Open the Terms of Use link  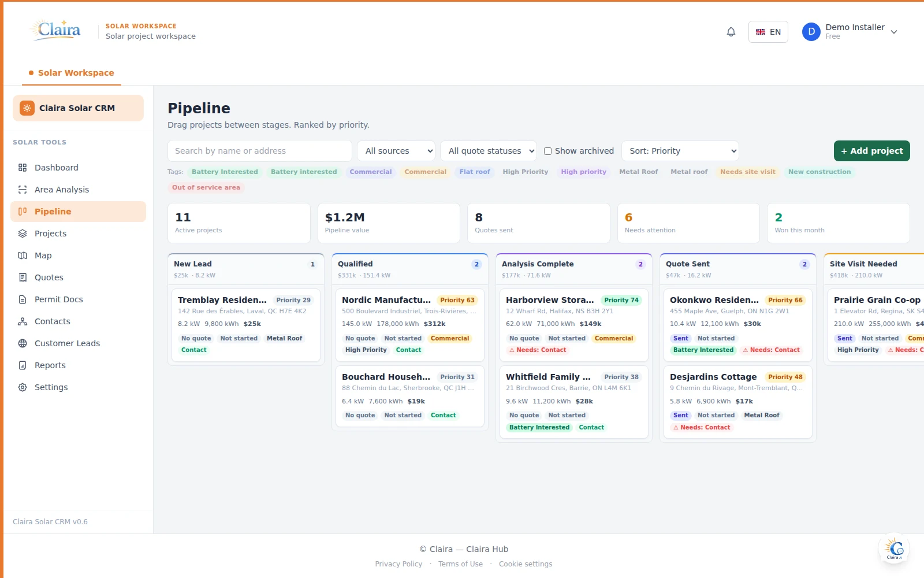(460, 564)
